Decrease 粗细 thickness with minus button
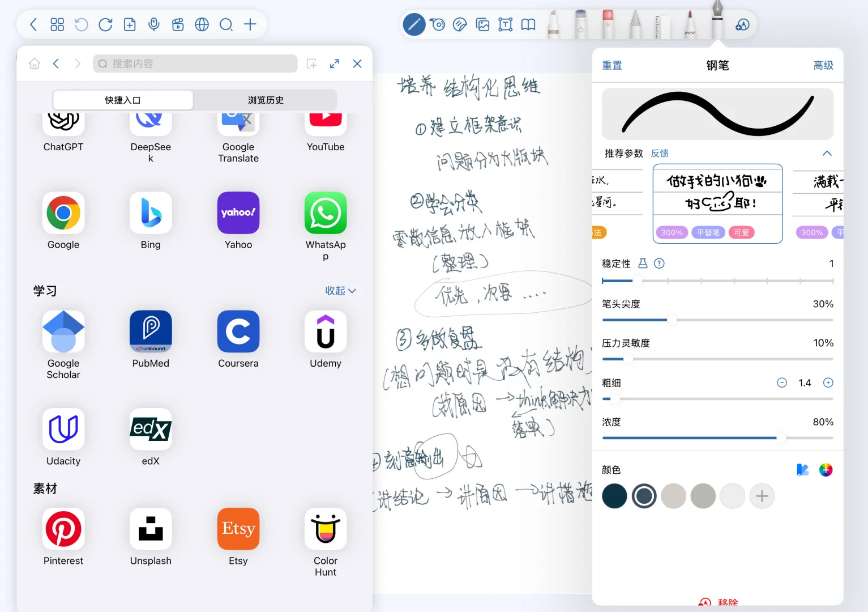The height and width of the screenshot is (612, 868). [782, 383]
